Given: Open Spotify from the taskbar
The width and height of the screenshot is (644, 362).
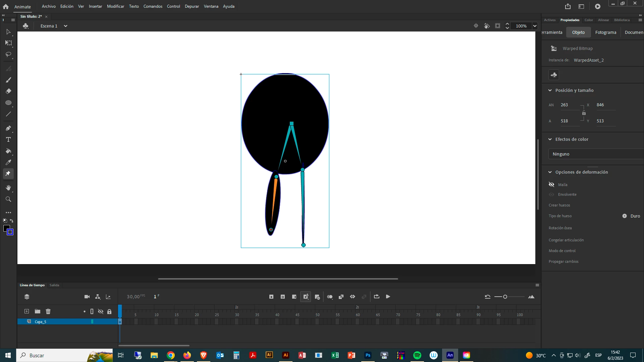Looking at the screenshot, I should 417,355.
